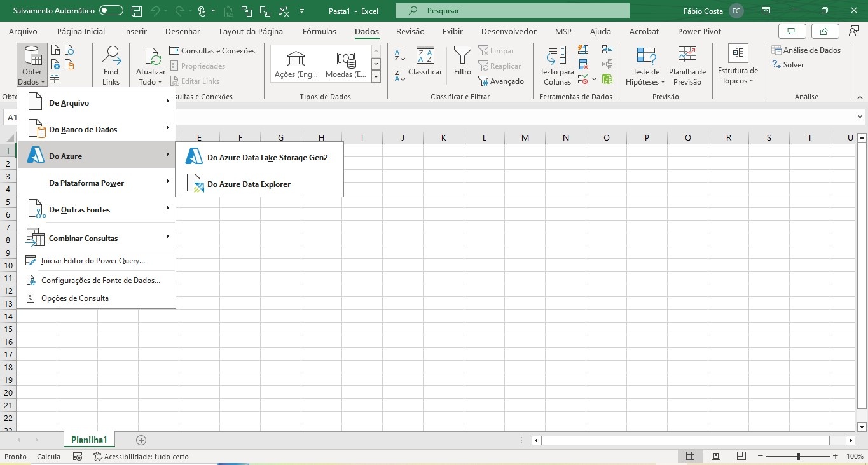Switch to Normal view icon
Viewport: 868px width, 465px height.
click(690, 456)
